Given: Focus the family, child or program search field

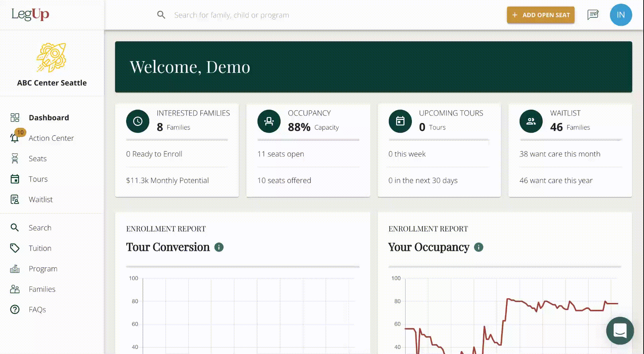Looking at the screenshot, I should click(231, 15).
